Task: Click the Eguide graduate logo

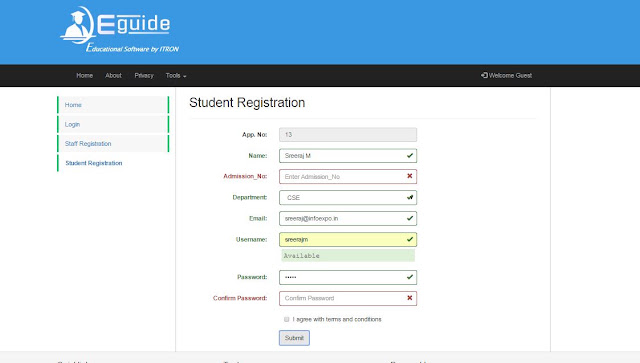Action: pyautogui.click(x=119, y=30)
